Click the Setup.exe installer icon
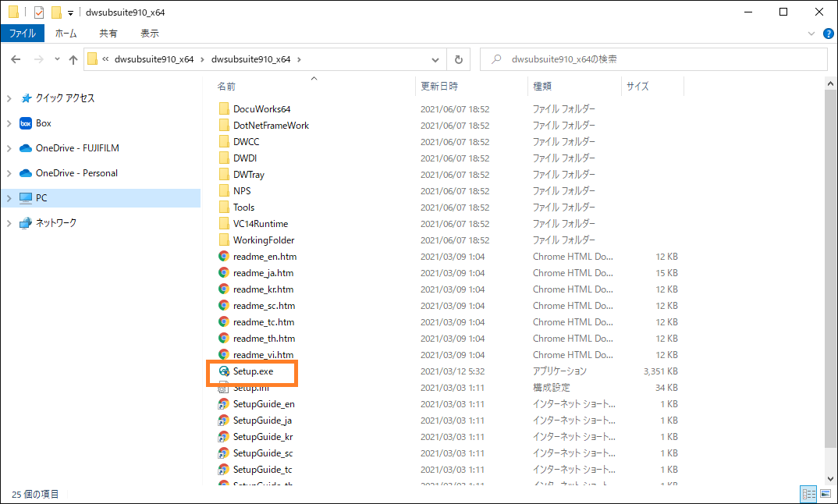This screenshot has height=504, width=838. 224,371
